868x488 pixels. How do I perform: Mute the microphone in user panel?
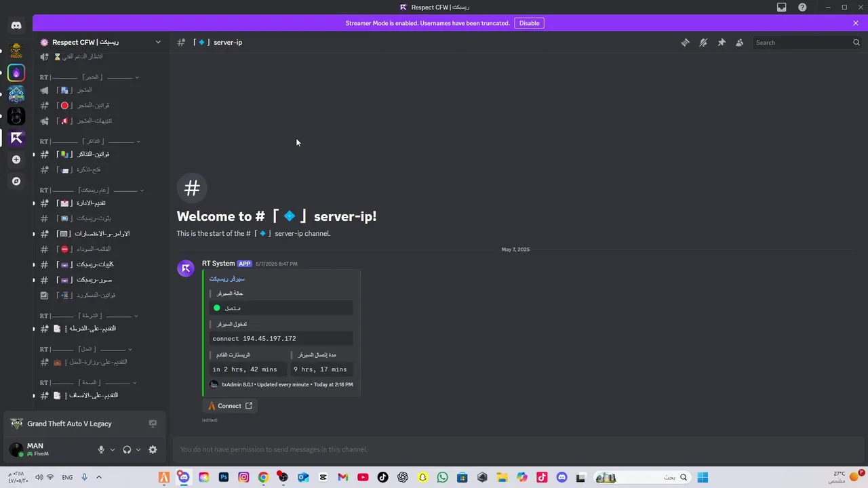pos(101,449)
